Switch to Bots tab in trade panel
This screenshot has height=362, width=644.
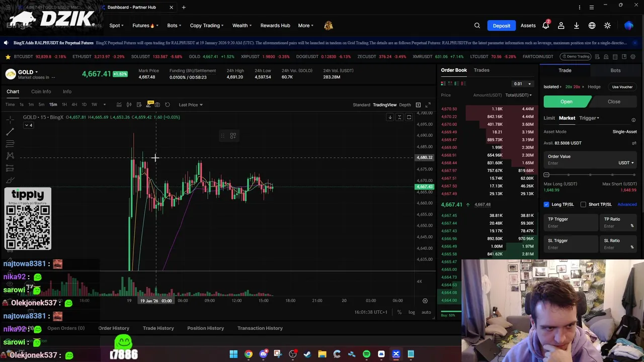pyautogui.click(x=615, y=70)
